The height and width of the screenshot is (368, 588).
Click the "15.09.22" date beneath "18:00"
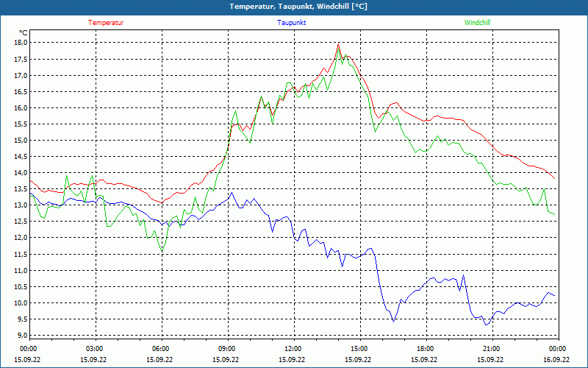(424, 359)
